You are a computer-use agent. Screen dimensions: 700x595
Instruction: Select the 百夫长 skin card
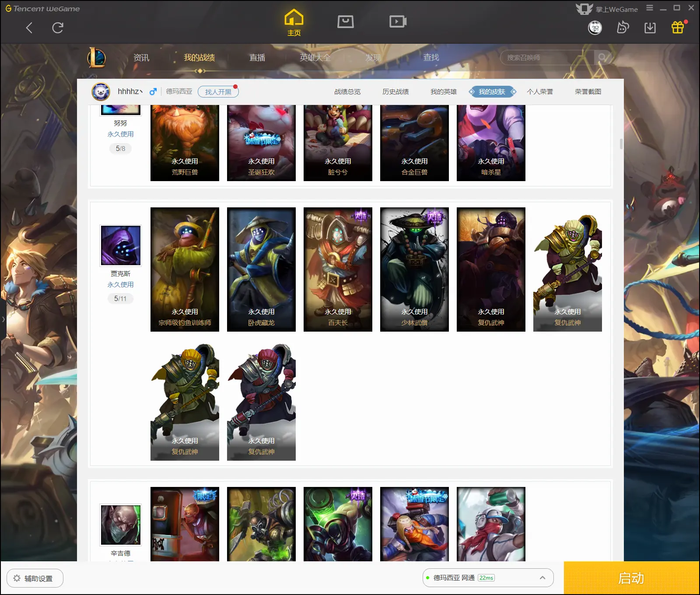338,269
